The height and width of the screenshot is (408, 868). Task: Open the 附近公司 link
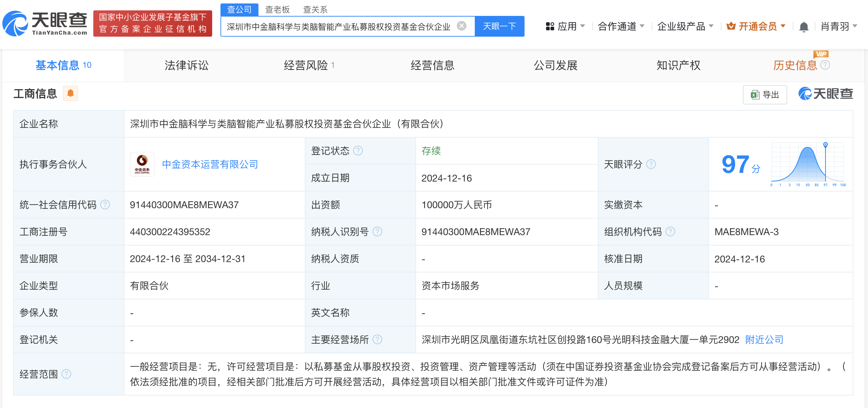tap(764, 340)
